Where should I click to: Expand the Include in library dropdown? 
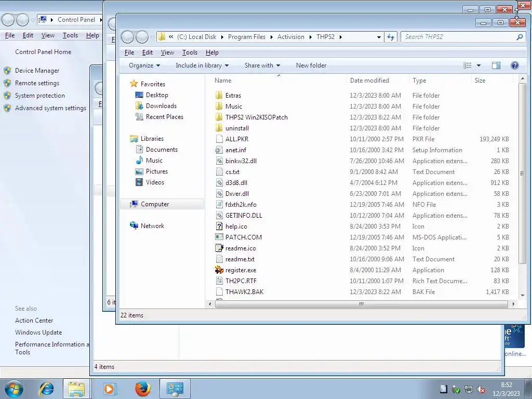coord(202,65)
